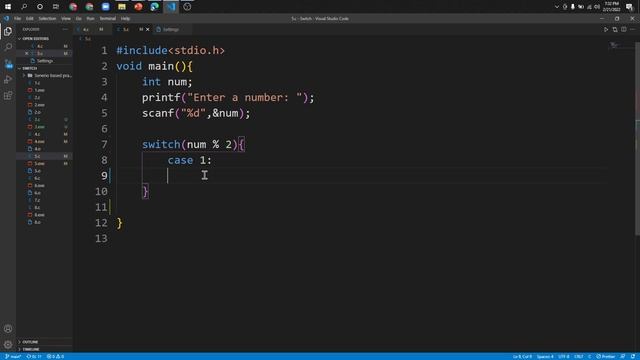Click the VS Code logo in title bar
This screenshot has height=360, width=640.
(6, 18)
